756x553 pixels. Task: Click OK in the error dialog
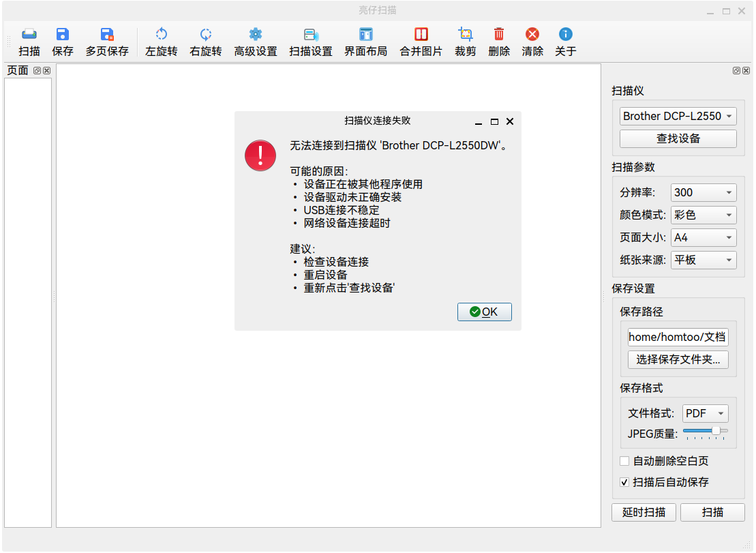(x=484, y=312)
